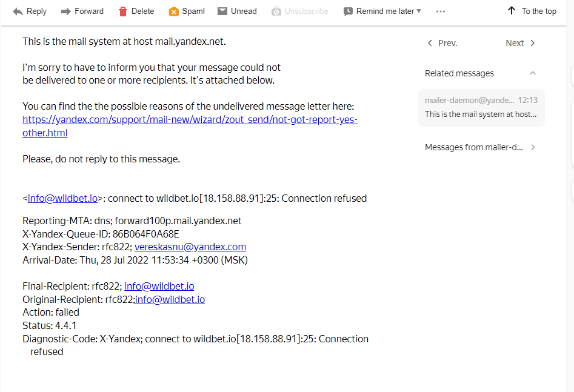This screenshot has height=392, width=574.
Task: Click the Final-Recipient info@wildbet.io link
Action: pos(159,286)
